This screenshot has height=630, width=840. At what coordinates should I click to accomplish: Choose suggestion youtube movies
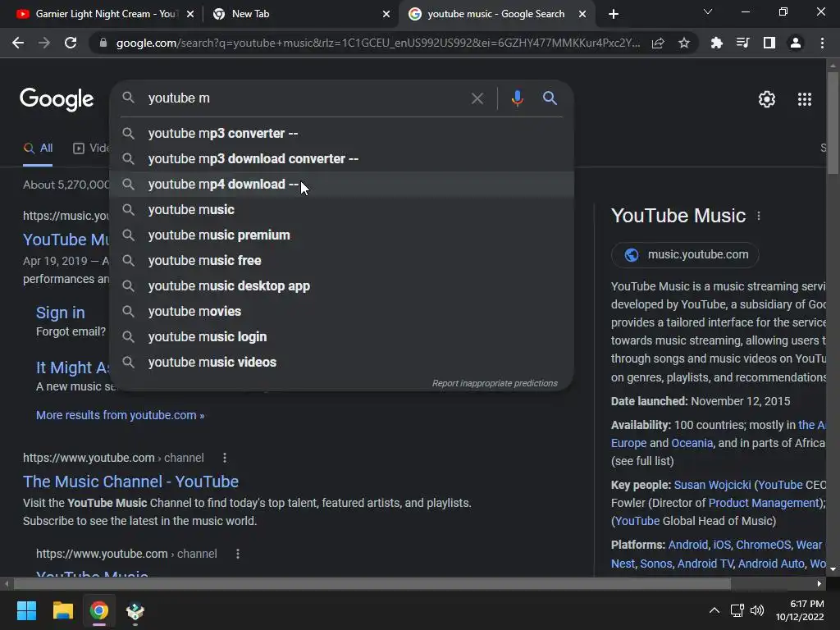(342, 311)
